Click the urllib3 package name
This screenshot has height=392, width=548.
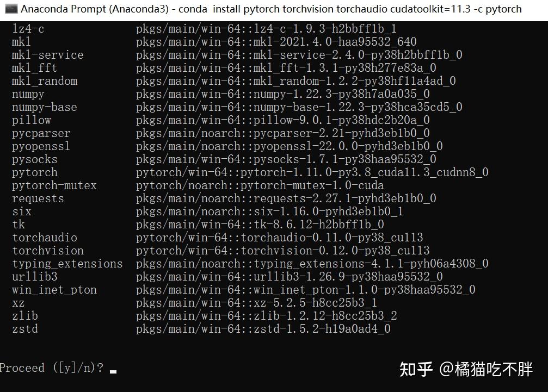point(35,277)
